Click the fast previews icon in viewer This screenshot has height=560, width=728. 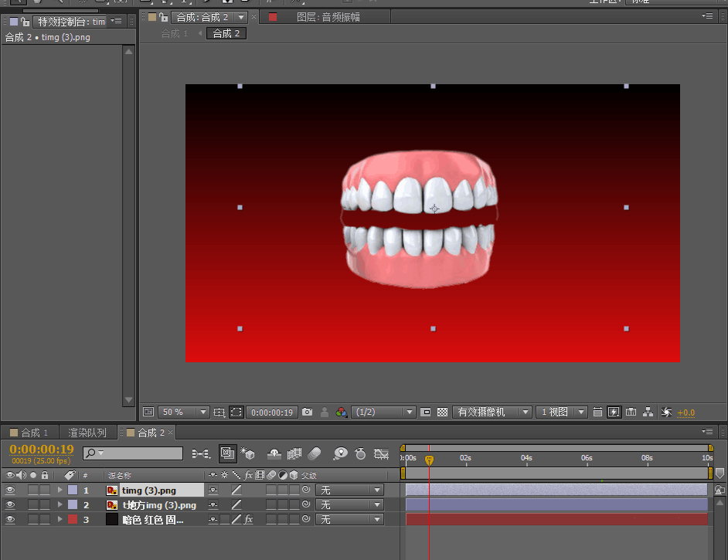coord(614,412)
